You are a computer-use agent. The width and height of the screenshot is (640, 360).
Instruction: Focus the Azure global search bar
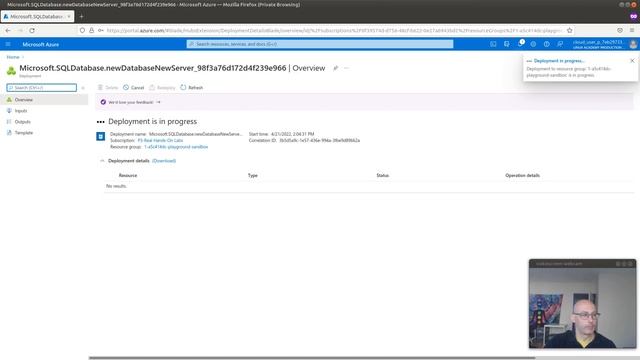[320, 44]
